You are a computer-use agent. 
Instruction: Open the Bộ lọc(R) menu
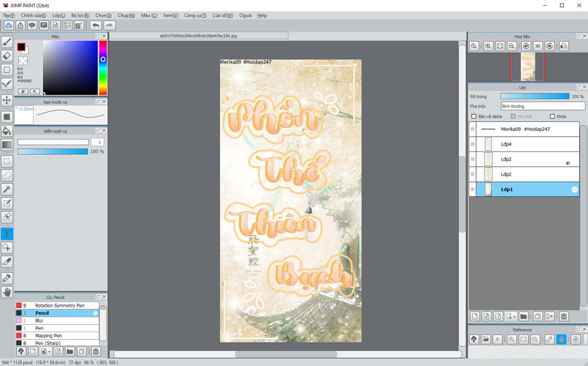click(x=80, y=15)
